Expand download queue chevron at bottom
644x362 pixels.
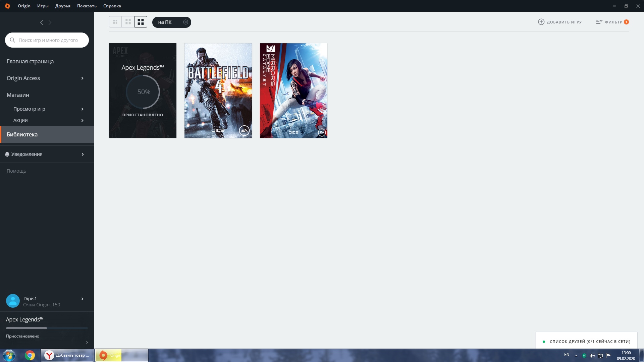[87, 342]
